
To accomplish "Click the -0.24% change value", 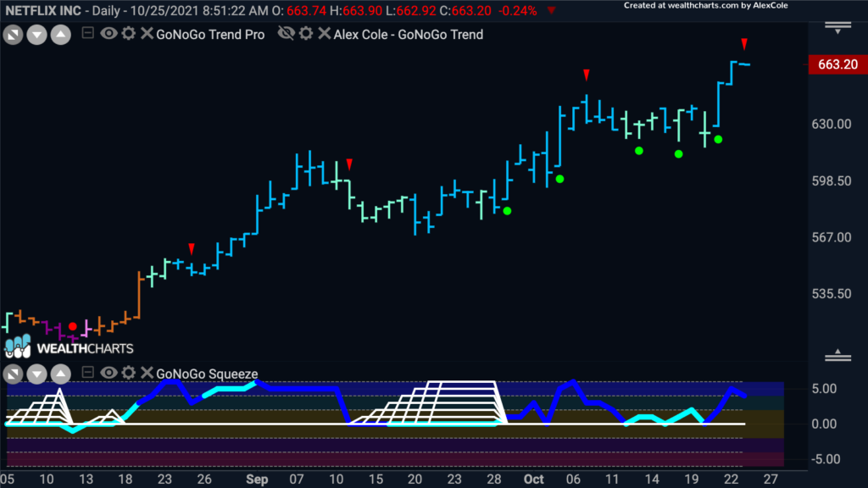I will point(518,10).
